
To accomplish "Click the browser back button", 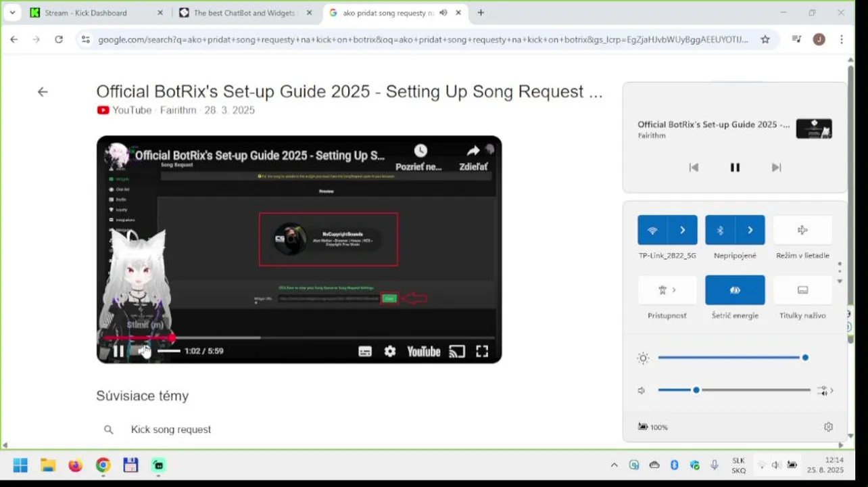I will [x=14, y=40].
